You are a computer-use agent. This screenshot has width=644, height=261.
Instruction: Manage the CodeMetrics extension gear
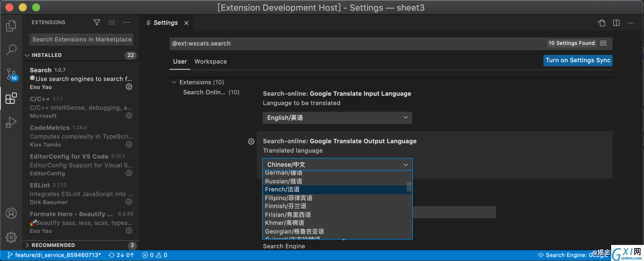tap(129, 144)
